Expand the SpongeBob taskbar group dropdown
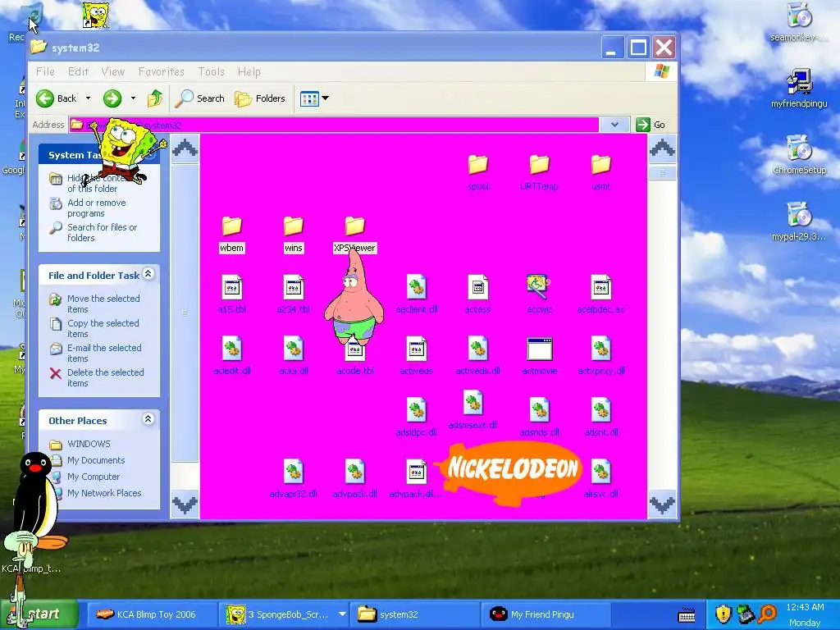840x630 pixels. [342, 614]
